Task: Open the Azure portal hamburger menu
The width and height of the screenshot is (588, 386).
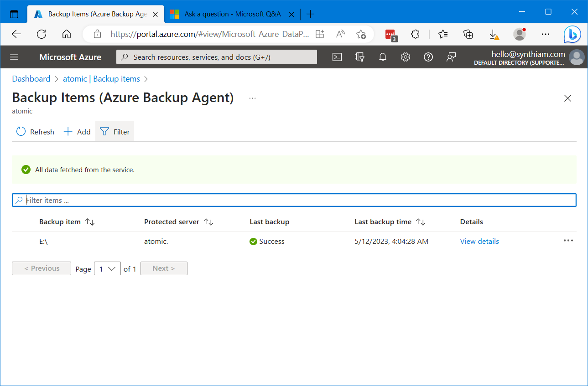Action: click(14, 57)
